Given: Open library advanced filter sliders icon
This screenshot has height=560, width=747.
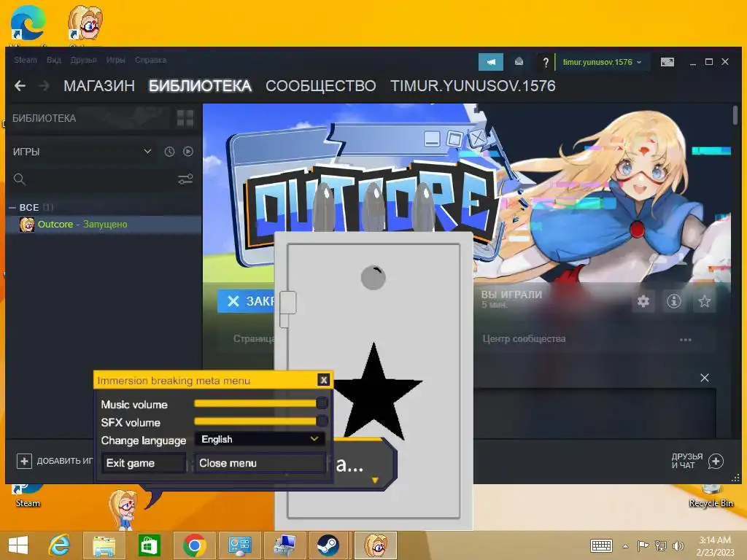Looking at the screenshot, I should tap(185, 179).
